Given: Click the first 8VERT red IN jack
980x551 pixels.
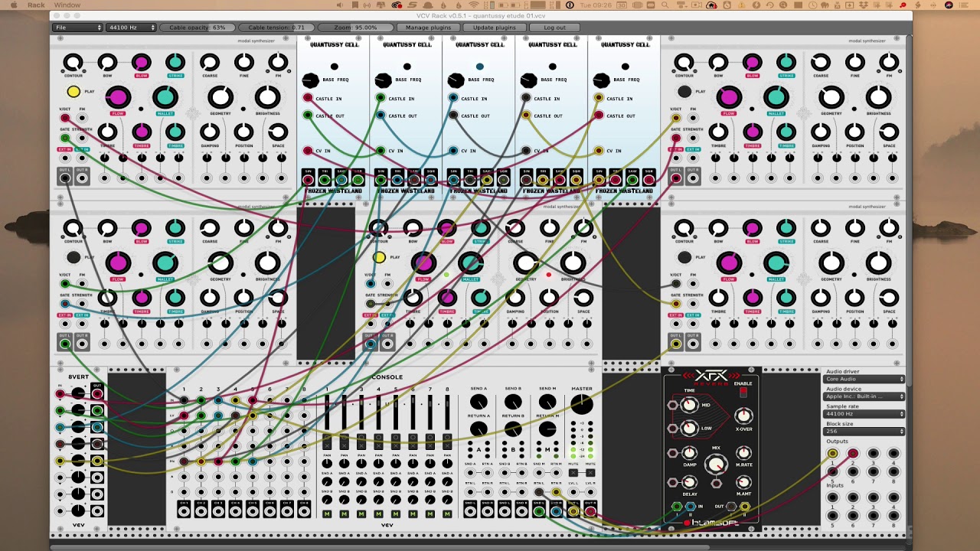Looking at the screenshot, I should [60, 394].
